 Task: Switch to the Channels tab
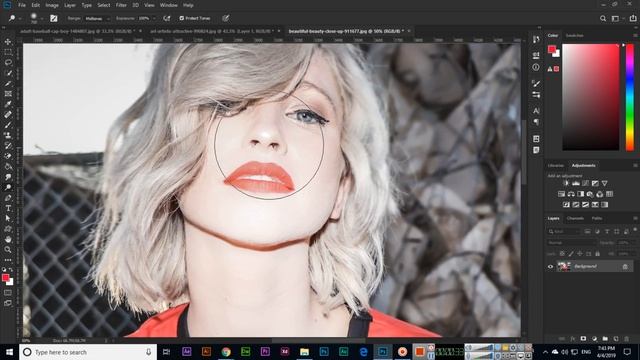(x=575, y=218)
